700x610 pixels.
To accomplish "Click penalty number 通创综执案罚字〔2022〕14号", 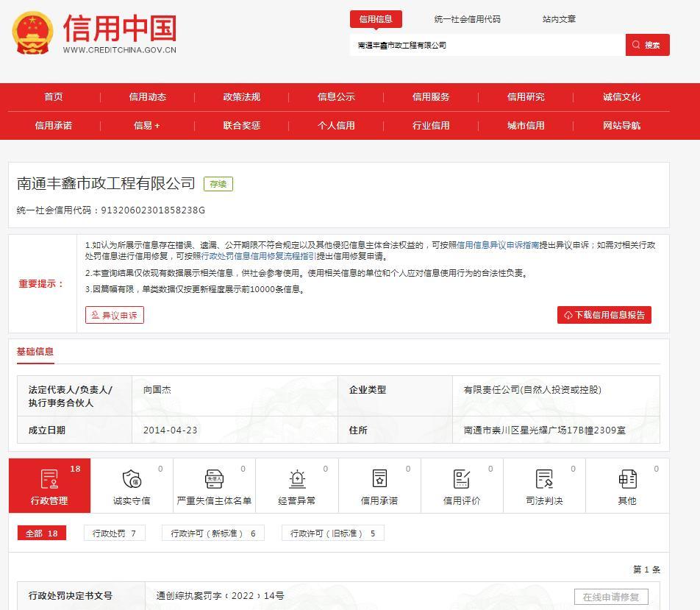I will (x=220, y=596).
